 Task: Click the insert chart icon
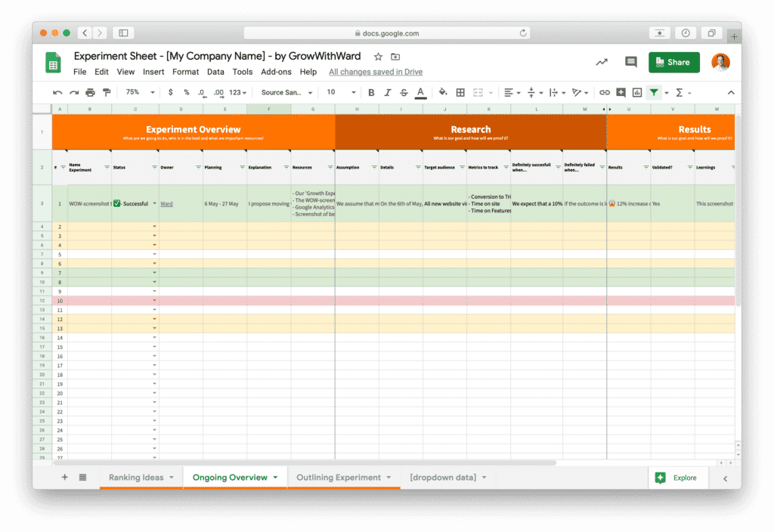point(636,92)
